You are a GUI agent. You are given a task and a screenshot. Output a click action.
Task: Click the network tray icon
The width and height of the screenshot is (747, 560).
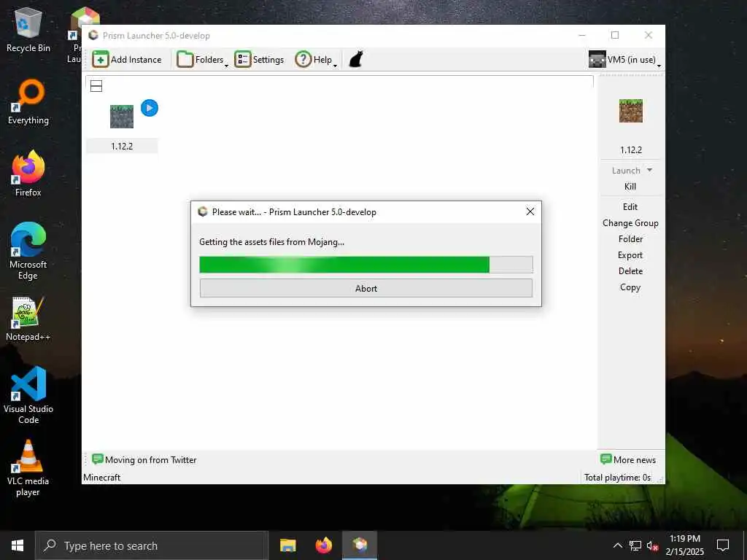pyautogui.click(x=635, y=545)
